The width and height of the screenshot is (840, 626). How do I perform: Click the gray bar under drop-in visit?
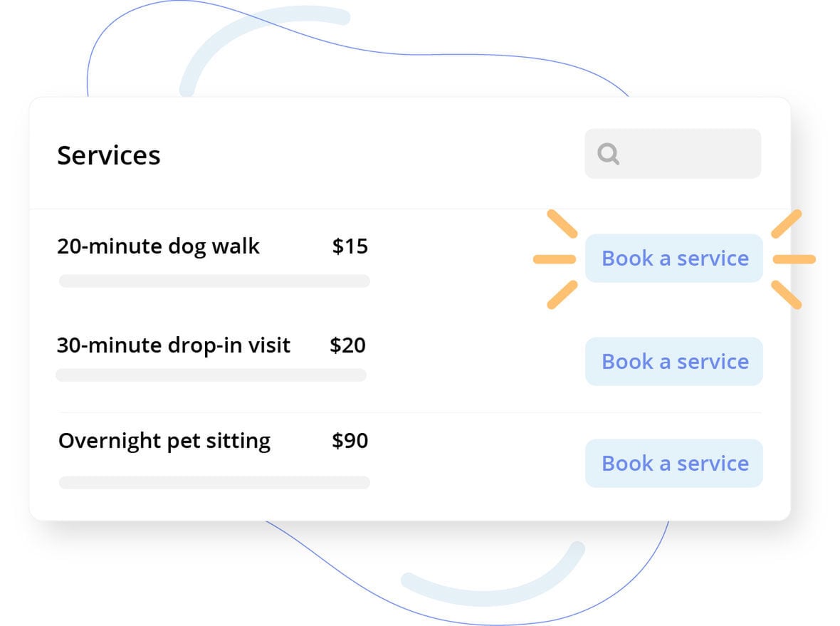point(211,375)
